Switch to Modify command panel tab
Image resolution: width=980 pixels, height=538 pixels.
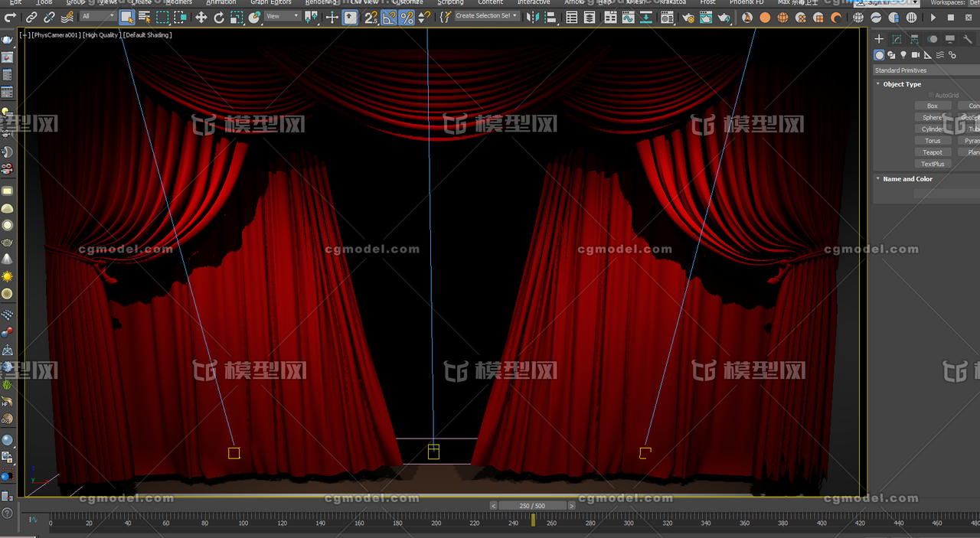click(897, 39)
